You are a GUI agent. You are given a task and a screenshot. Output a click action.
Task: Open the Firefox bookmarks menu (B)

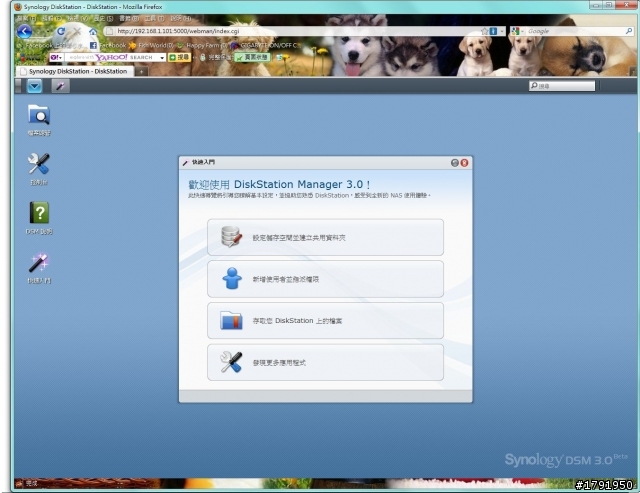coord(129,19)
